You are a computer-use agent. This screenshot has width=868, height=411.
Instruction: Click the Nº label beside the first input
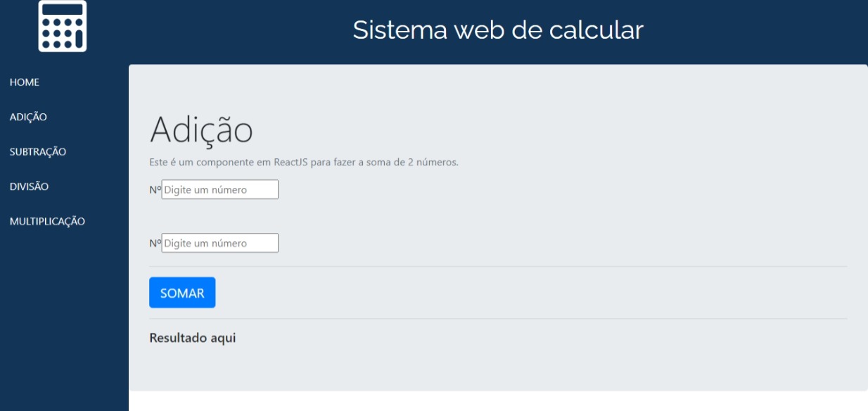154,189
